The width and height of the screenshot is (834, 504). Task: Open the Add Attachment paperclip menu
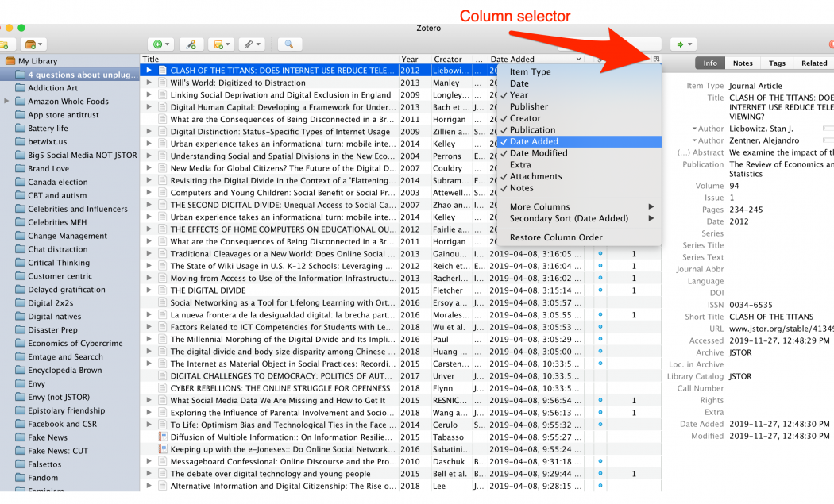coord(252,44)
